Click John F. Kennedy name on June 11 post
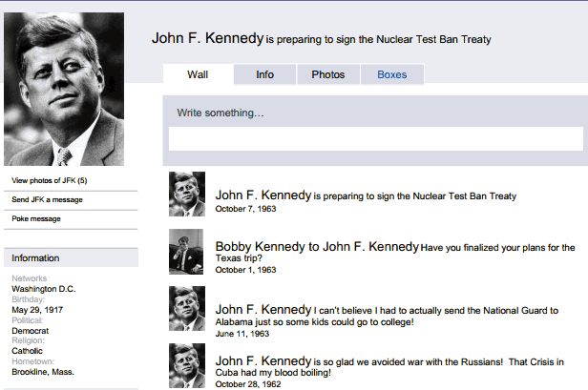The image size is (588, 390). (263, 309)
